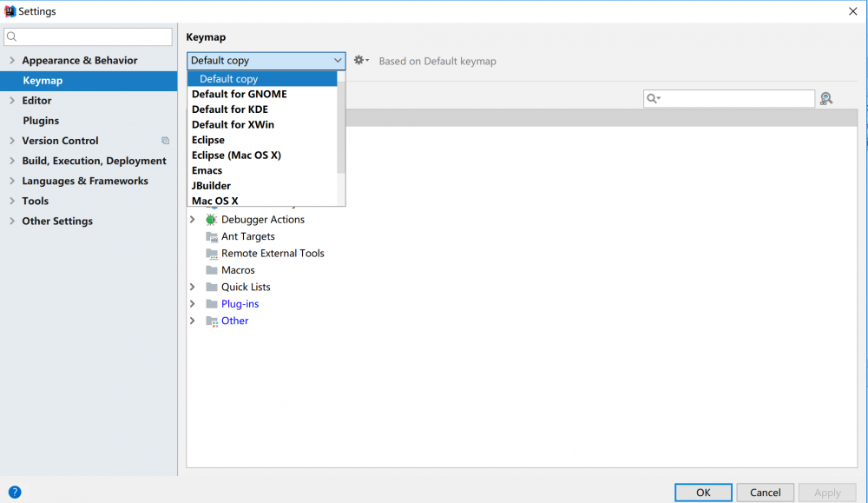
Task: Focus the keymap action search field
Action: click(729, 99)
